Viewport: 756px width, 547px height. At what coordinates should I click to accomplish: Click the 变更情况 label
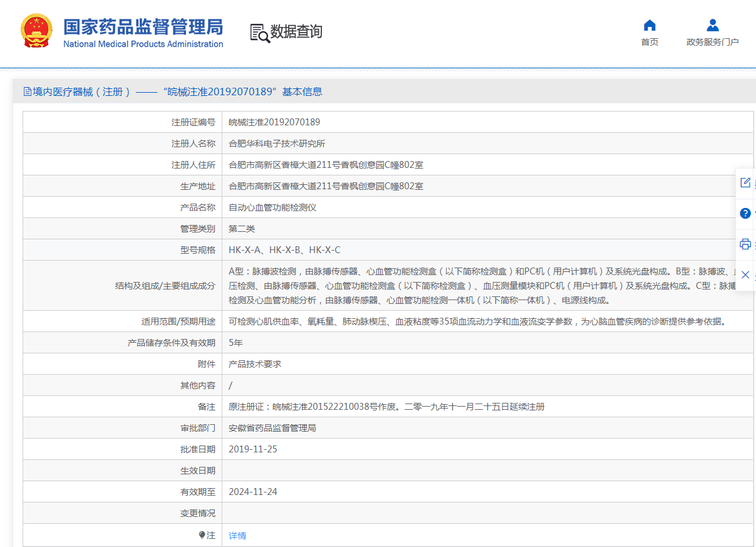coord(198,513)
